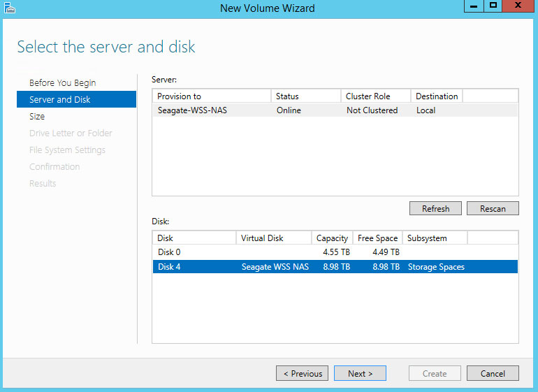This screenshot has height=392, width=538.
Task: Select Disk 0 in the disk list
Action: 170,252
